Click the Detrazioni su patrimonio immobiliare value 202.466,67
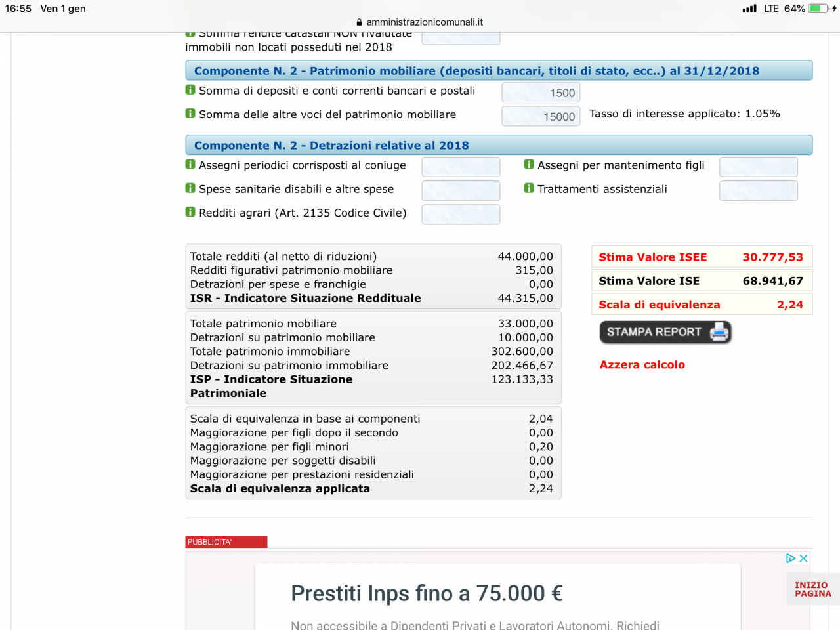This screenshot has height=630, width=840. pos(522,366)
